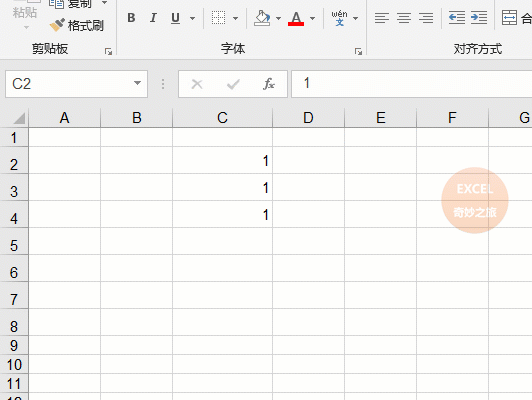532x400 pixels.
Task: Select column A header
Action: click(x=64, y=118)
